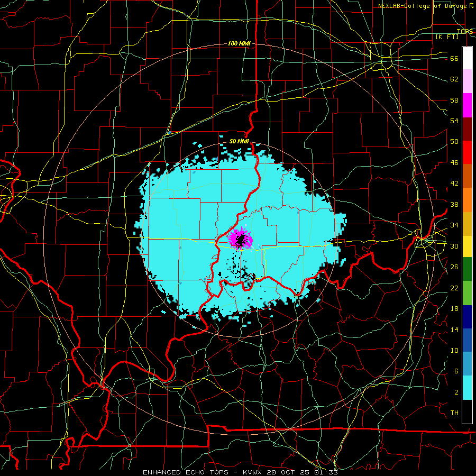Click the "22" legend value
Viewport: 476px width, 476px height.
pyautogui.click(x=454, y=288)
